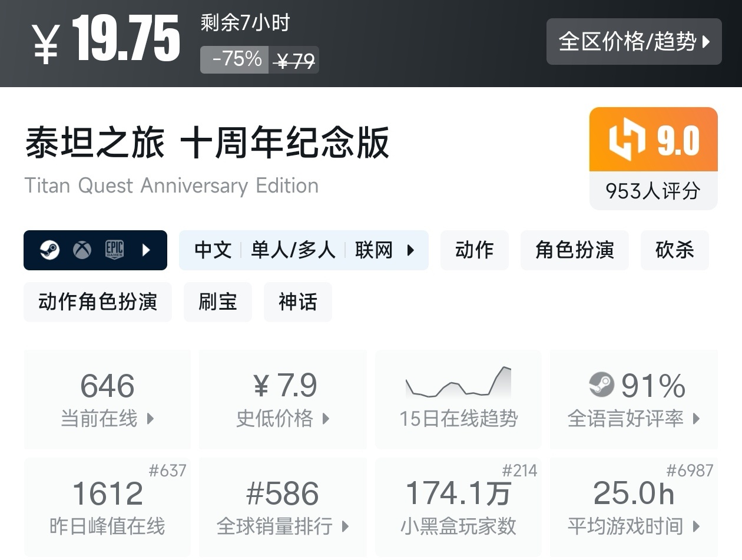Viewport: 742px width, 560px height.
Task: Select the 联网 label
Action: point(373,250)
